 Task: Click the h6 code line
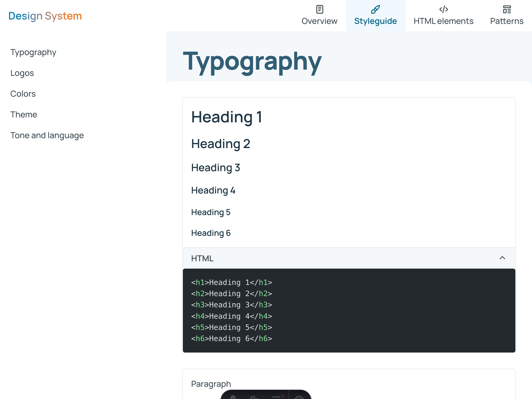tap(232, 338)
